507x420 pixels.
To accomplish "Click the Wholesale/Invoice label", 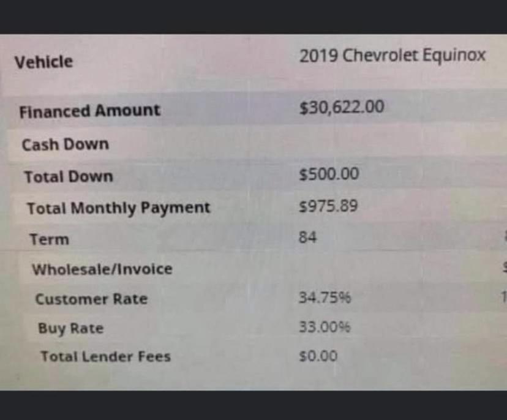I will [102, 269].
